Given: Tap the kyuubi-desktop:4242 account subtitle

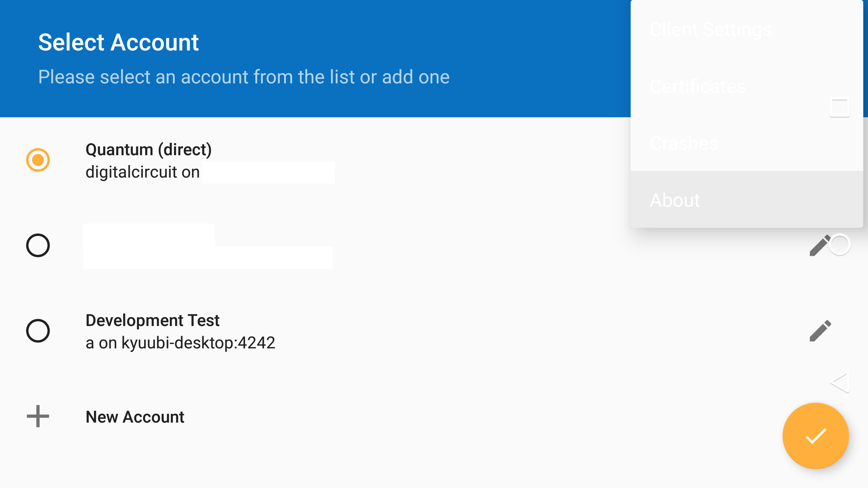Looking at the screenshot, I should 180,343.
